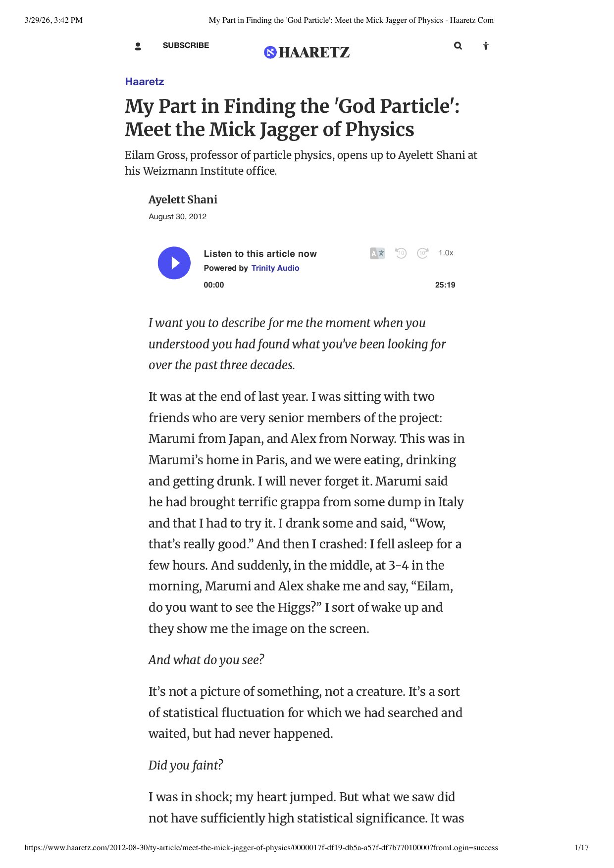Click the Haaretz logo
614x868 pixels.
307,52
